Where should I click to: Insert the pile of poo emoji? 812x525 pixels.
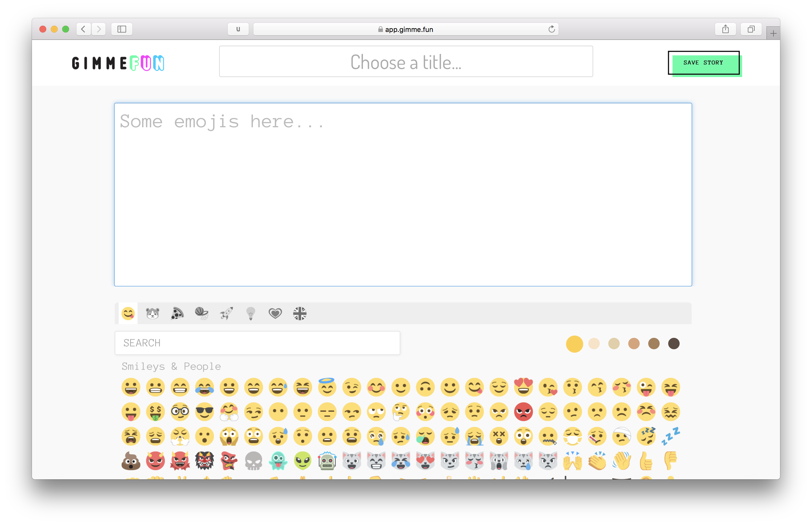pyautogui.click(x=131, y=461)
